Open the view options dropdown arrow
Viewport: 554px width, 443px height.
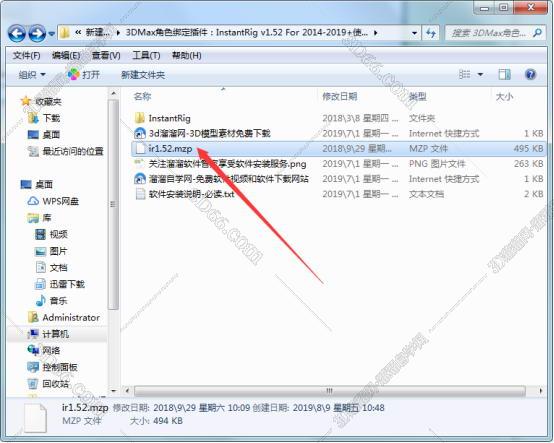[x=480, y=75]
